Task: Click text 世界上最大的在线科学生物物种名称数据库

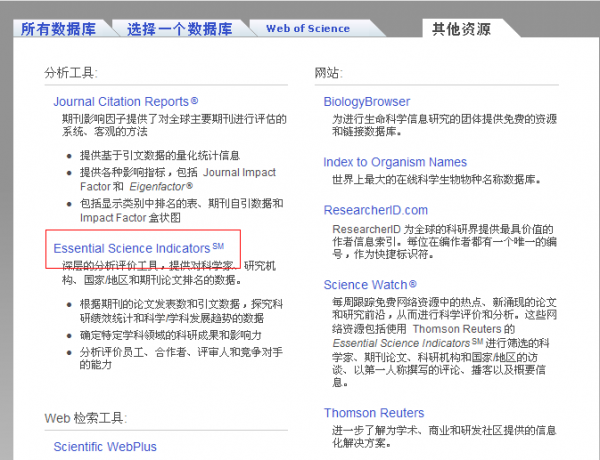Action: pos(436,179)
